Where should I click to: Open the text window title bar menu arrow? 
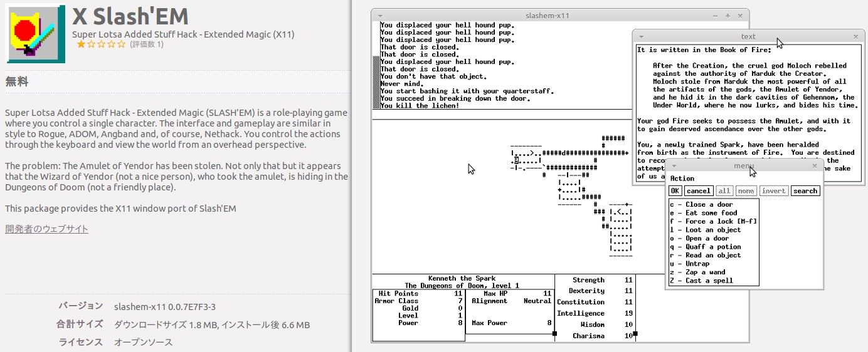641,36
